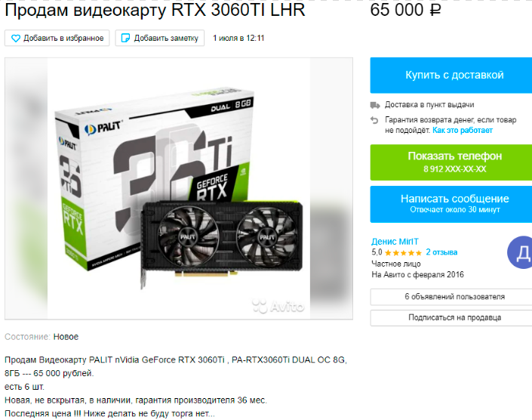
Task: Open chat with Написать сообщение
Action: (451, 204)
